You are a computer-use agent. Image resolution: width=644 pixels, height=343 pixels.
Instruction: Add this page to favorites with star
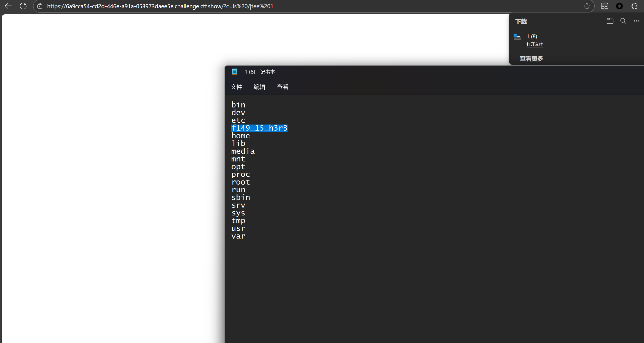pyautogui.click(x=587, y=6)
